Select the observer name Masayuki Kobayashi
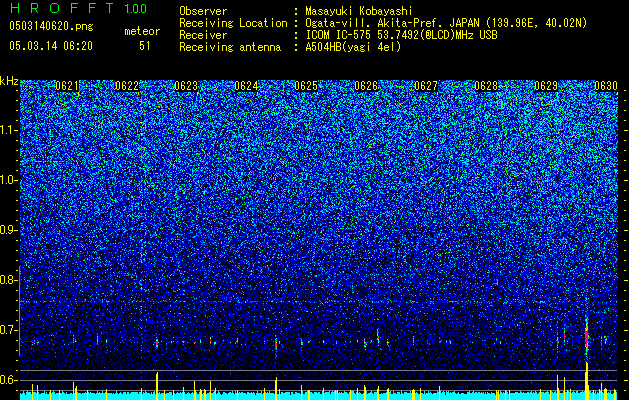 [x=359, y=11]
